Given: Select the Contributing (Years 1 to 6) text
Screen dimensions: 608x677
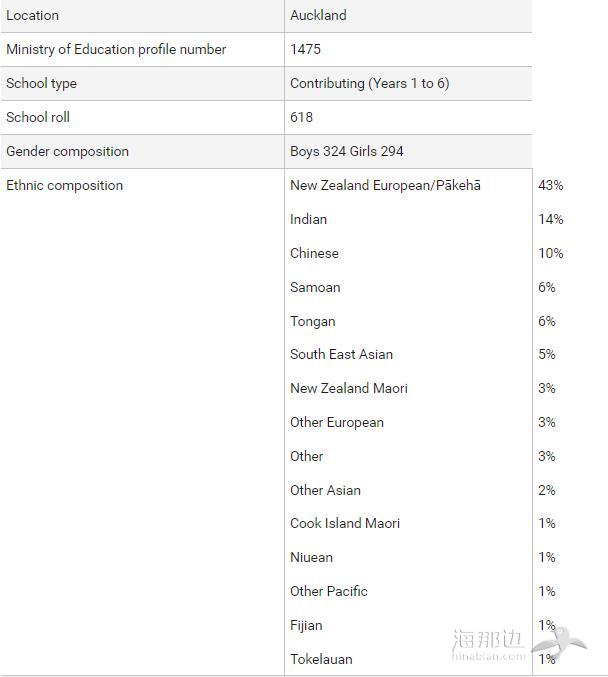Looking at the screenshot, I should [370, 83].
